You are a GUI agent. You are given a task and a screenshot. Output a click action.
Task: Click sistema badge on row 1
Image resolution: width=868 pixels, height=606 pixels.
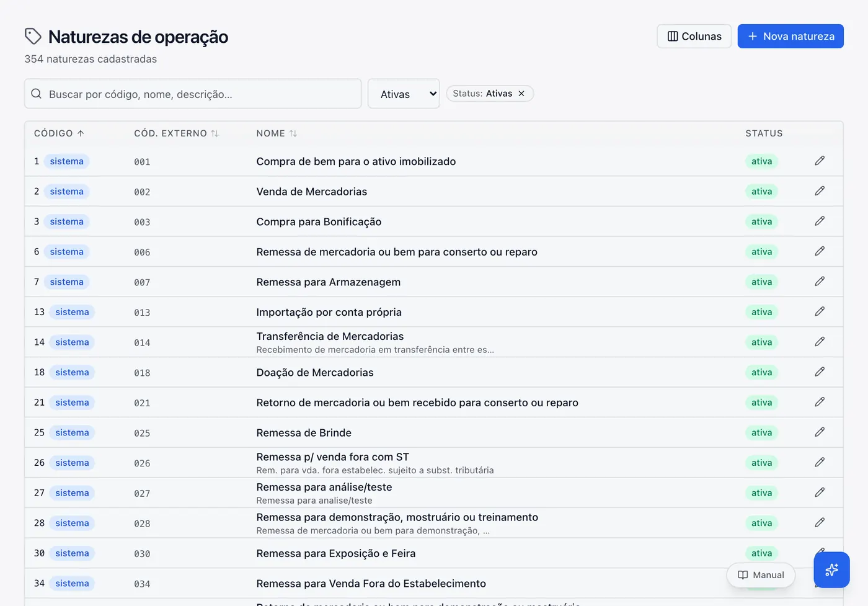point(67,161)
